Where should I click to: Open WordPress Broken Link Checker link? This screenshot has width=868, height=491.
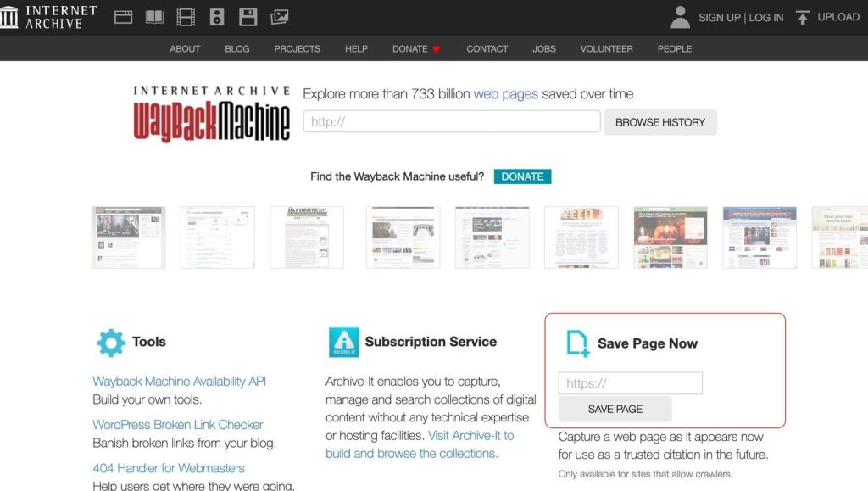coord(178,425)
